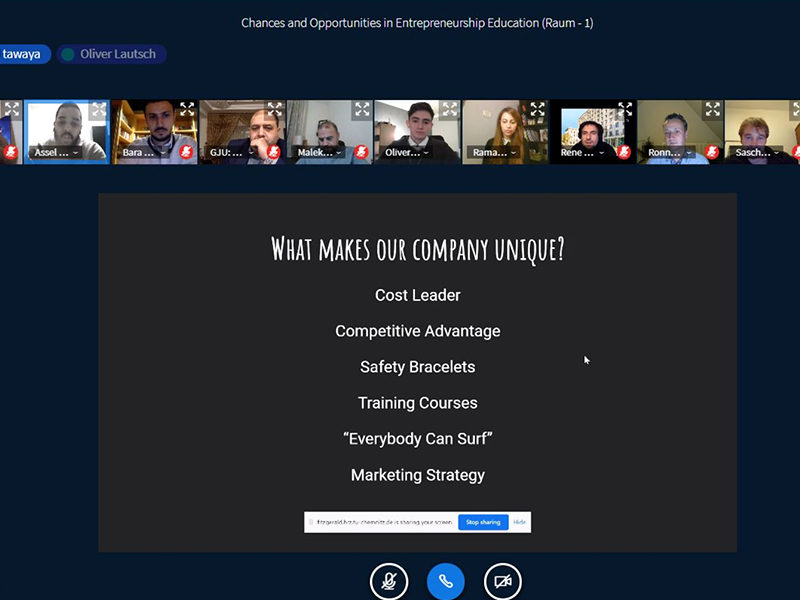Expand Assel's webcam to fullscreen
Viewport: 800px width, 600px height.
tap(98, 110)
